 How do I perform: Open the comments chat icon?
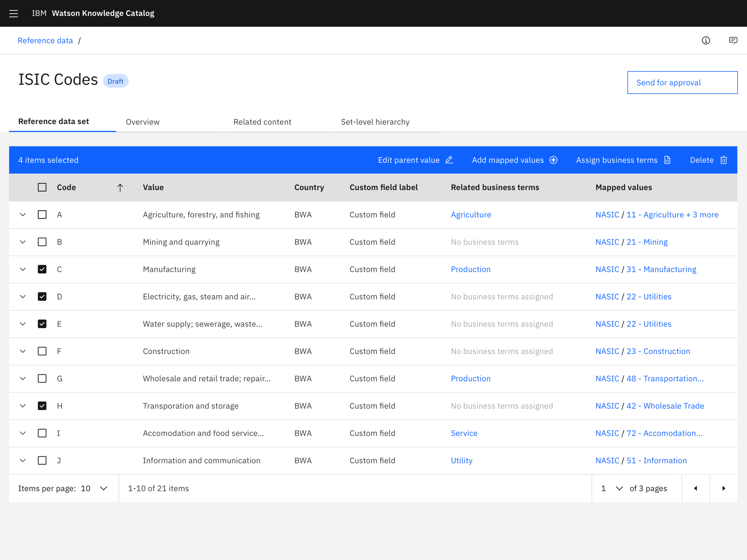point(733,41)
